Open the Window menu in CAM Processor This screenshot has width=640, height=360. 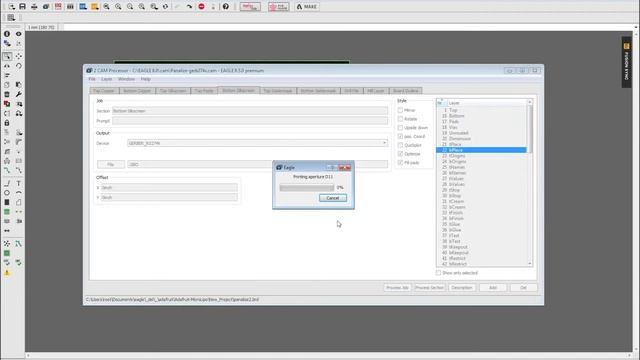[127, 79]
